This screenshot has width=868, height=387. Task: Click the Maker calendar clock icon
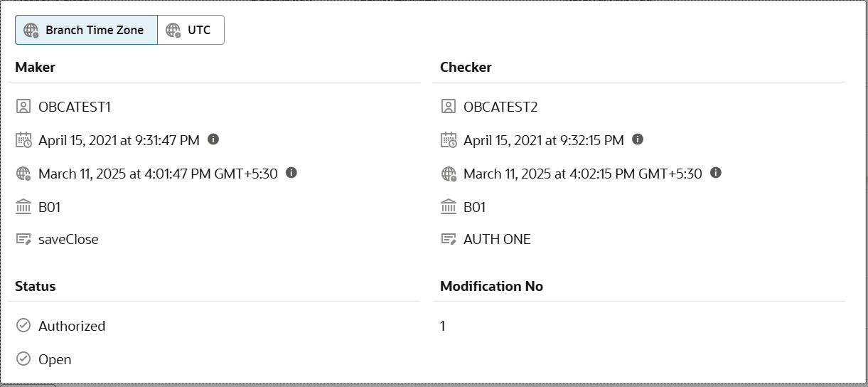[x=23, y=139]
